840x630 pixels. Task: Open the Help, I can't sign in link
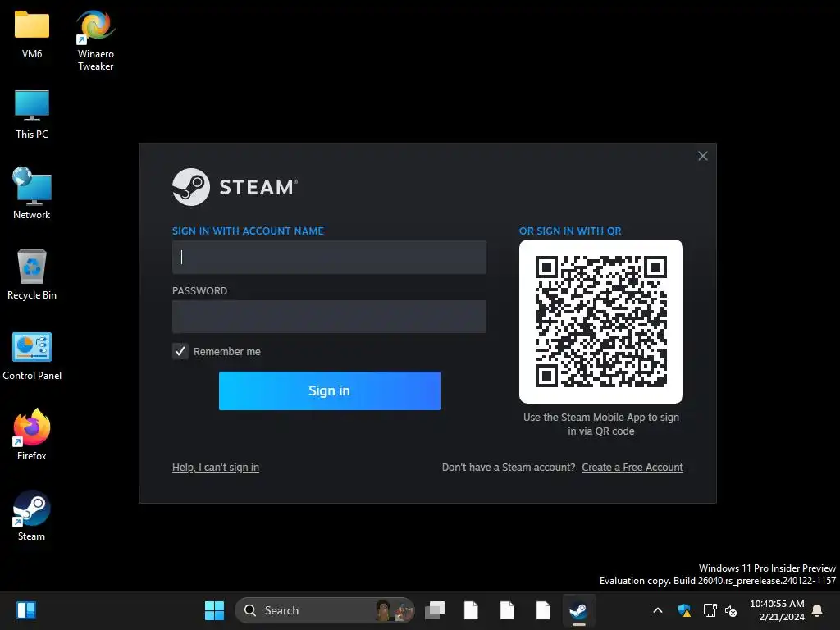(216, 467)
